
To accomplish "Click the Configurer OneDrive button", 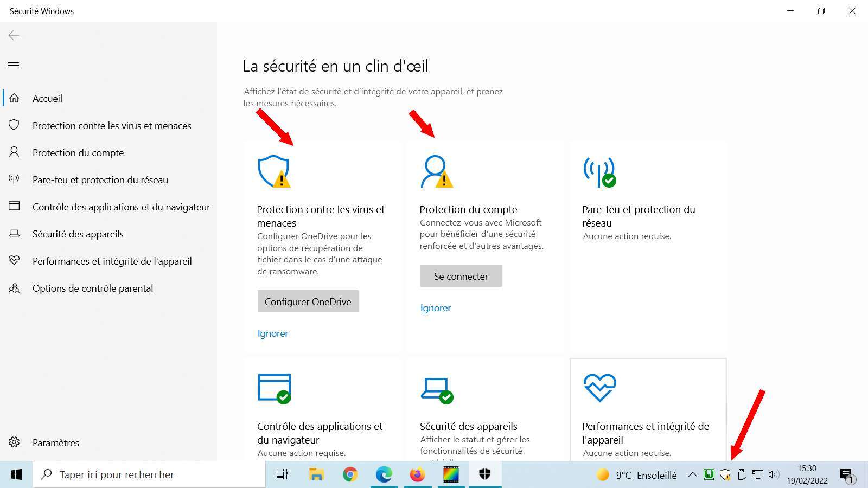I will pyautogui.click(x=308, y=301).
